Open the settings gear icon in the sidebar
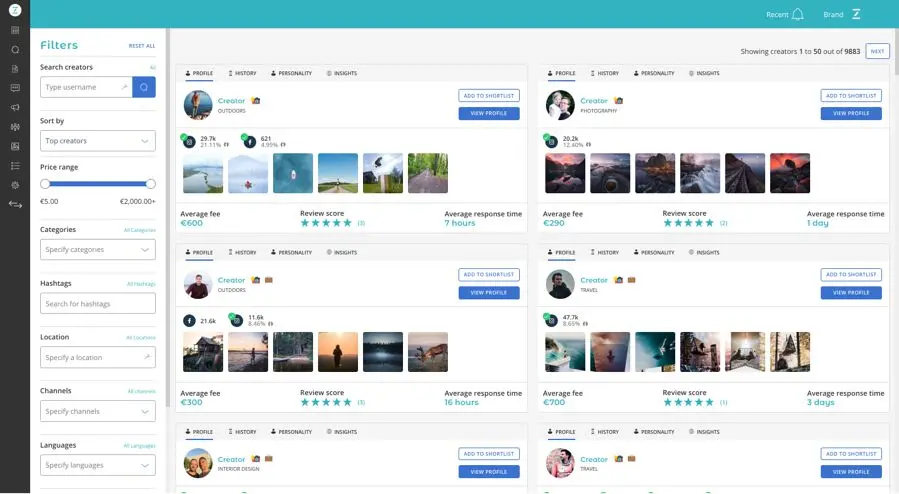The image size is (899, 494). coord(15,185)
